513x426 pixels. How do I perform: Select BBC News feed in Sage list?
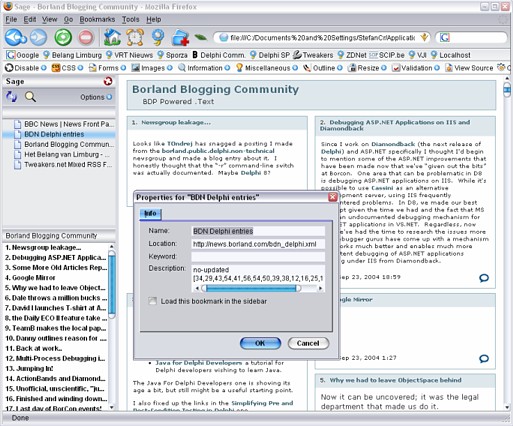point(64,124)
